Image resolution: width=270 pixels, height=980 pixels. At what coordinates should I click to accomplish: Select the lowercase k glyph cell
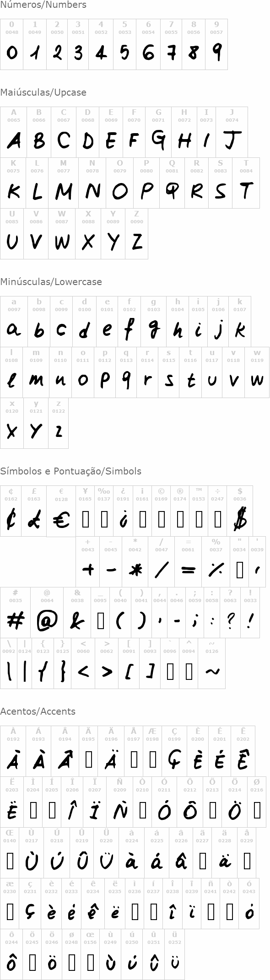click(240, 322)
